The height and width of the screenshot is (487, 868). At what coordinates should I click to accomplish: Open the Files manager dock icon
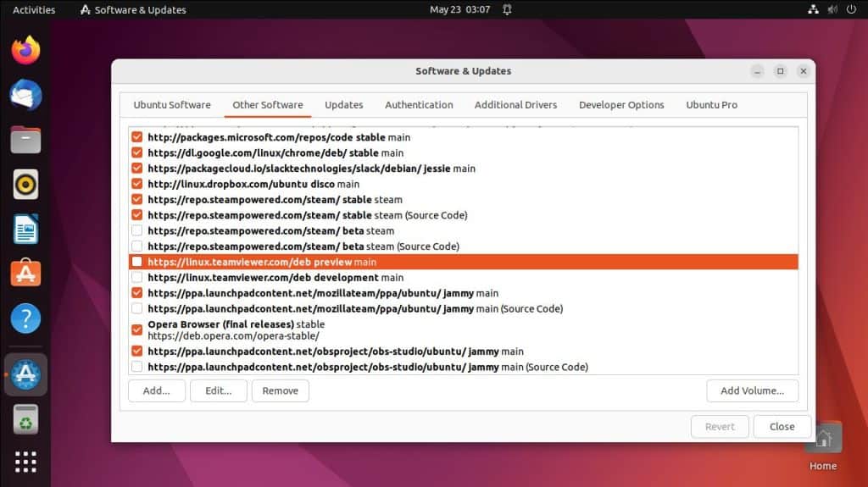25,139
